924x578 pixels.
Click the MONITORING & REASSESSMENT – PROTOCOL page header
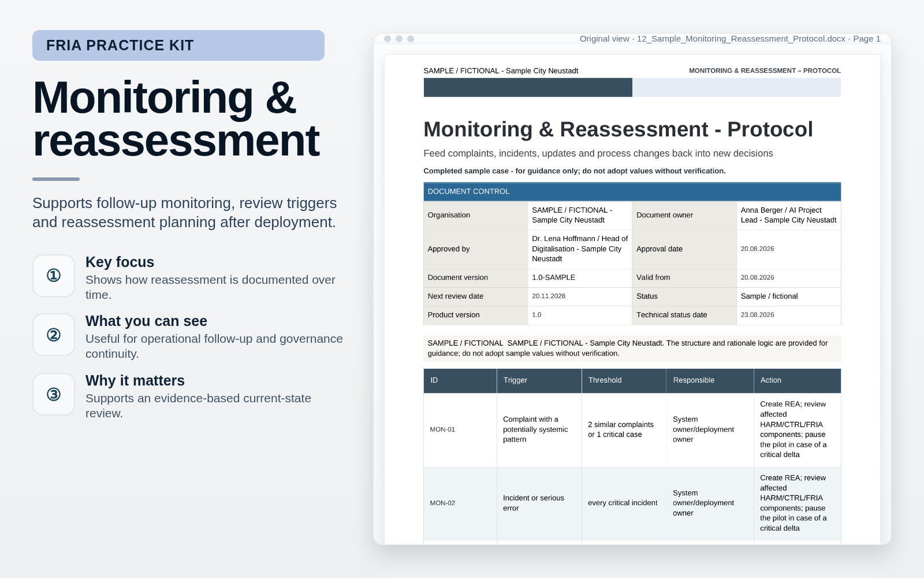[x=765, y=71]
